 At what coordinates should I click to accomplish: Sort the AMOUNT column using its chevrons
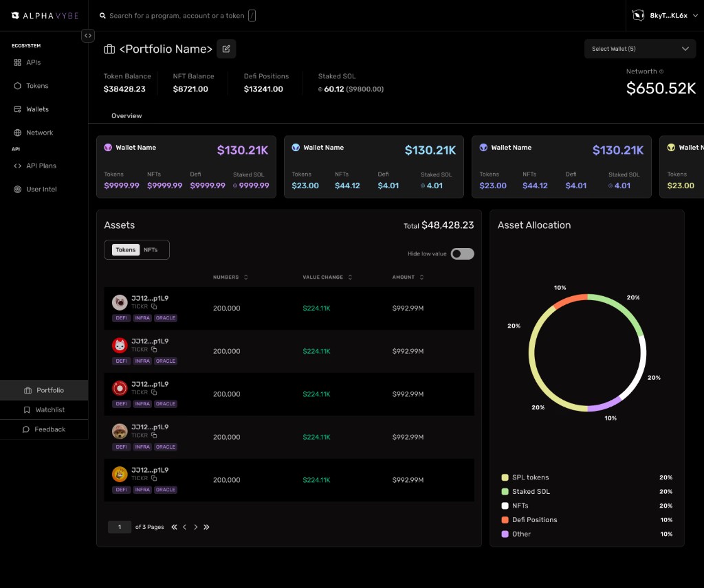[x=422, y=277]
